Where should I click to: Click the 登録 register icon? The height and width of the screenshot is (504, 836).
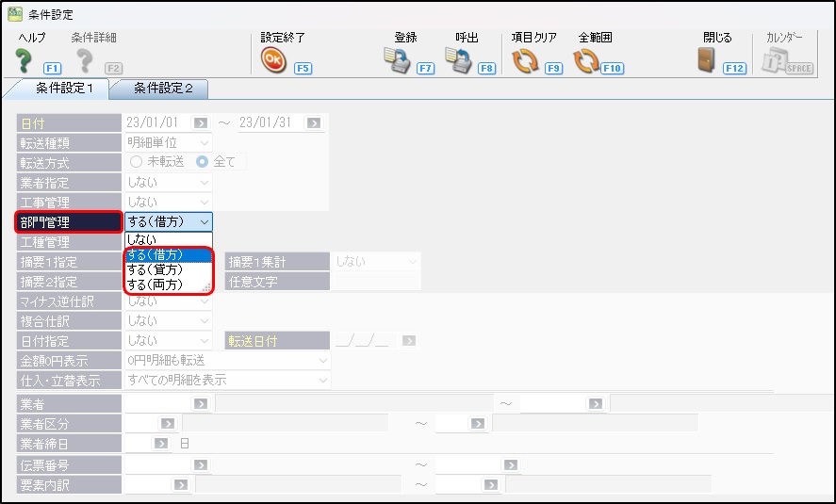tap(398, 61)
